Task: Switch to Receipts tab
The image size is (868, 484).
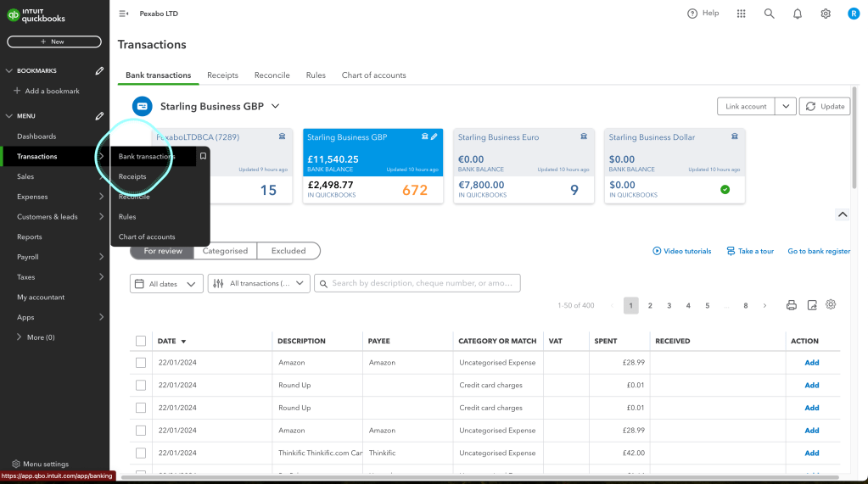Action: coord(222,75)
